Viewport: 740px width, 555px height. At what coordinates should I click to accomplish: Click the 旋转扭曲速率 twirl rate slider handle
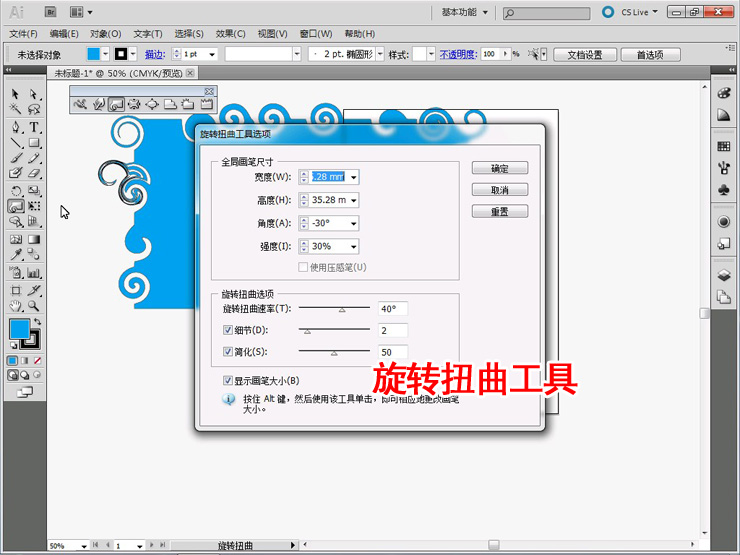coord(341,310)
